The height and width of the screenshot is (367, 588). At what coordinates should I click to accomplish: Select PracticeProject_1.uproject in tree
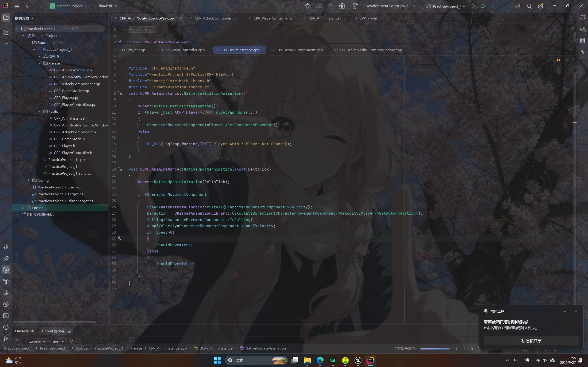coord(57,187)
